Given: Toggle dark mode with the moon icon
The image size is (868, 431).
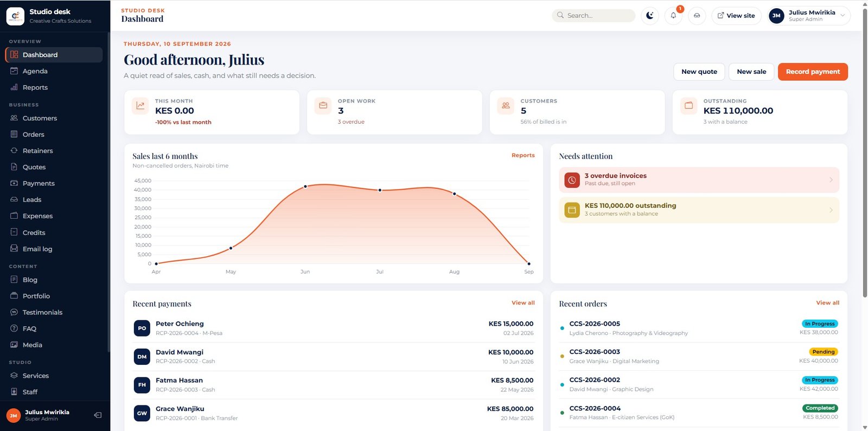Looking at the screenshot, I should click(x=650, y=16).
